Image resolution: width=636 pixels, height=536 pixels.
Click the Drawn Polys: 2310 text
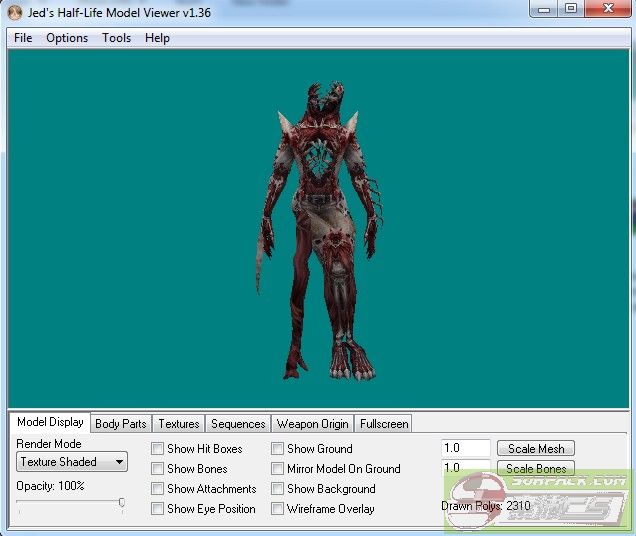(486, 506)
